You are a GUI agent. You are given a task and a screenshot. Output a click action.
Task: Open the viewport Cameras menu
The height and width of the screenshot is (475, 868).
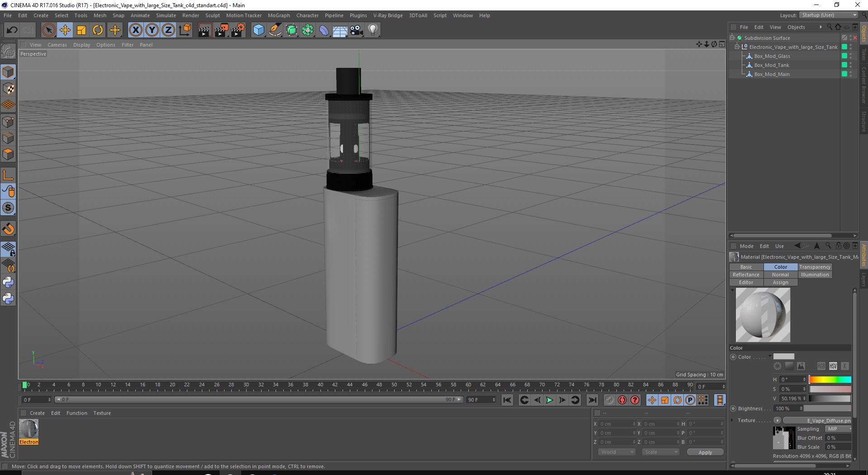pyautogui.click(x=57, y=45)
